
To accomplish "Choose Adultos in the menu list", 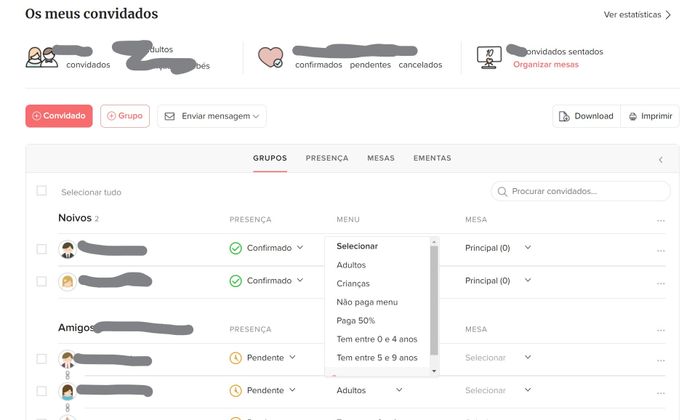I will tap(351, 265).
